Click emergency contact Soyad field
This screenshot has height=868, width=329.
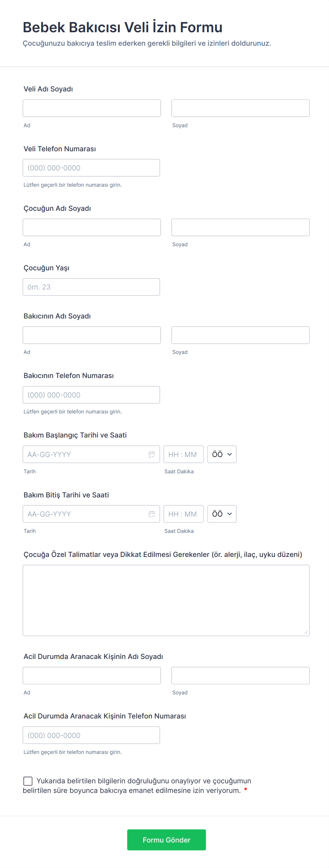(240, 676)
